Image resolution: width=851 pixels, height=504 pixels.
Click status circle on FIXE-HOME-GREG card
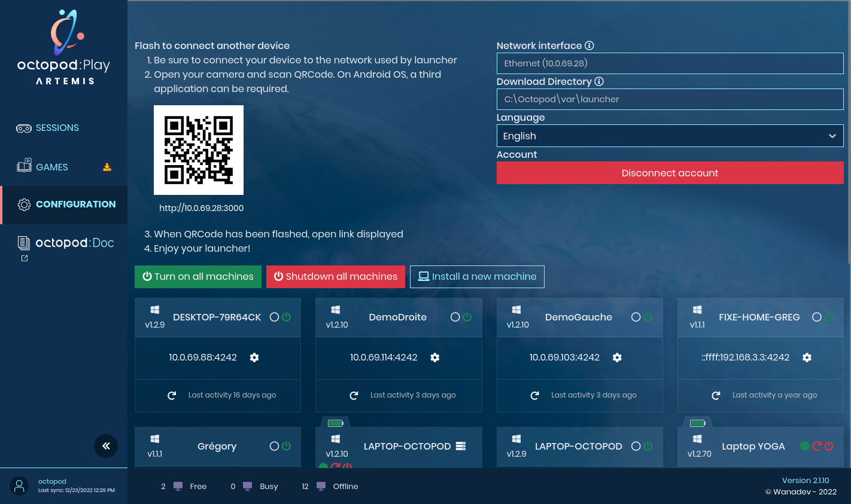tap(817, 317)
